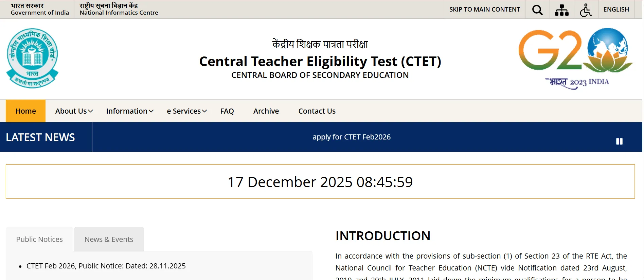
Task: Open the sitemap icon
Action: point(561,10)
